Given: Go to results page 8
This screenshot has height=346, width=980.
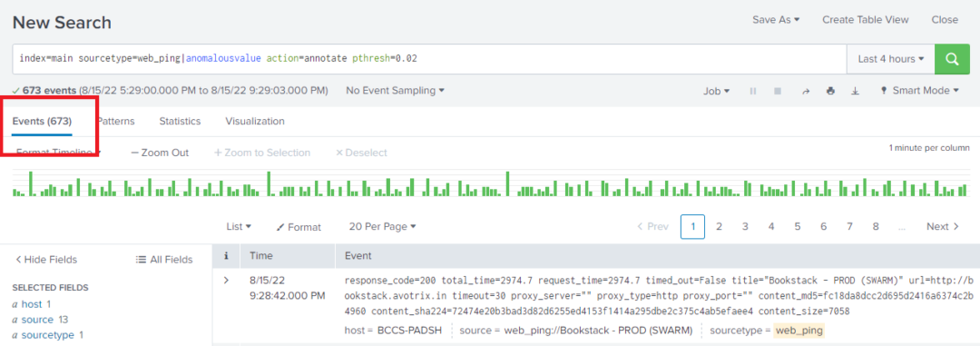Looking at the screenshot, I should coord(876,226).
